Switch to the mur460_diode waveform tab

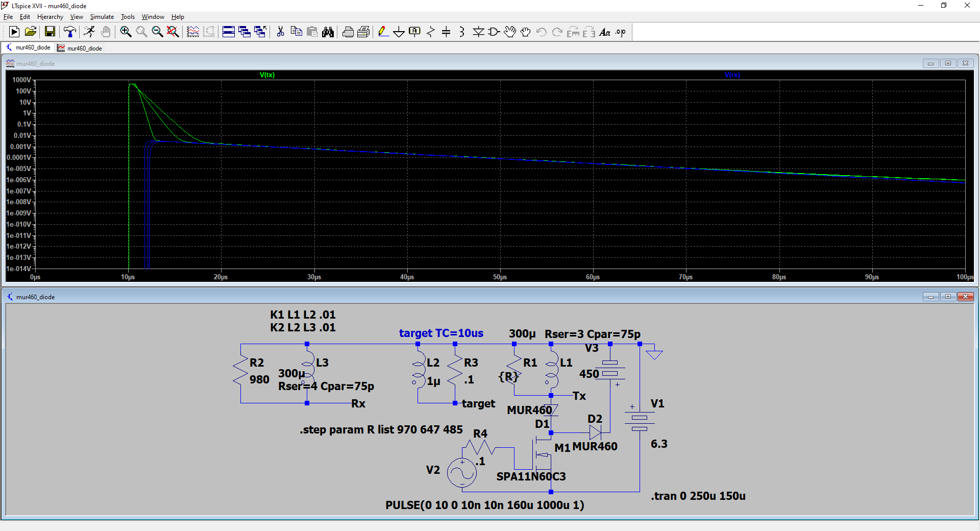pos(80,48)
